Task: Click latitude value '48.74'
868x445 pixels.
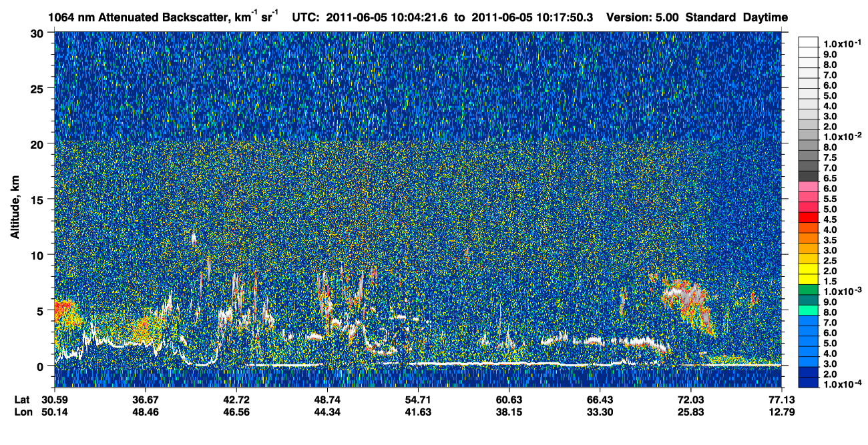Action: [x=327, y=399]
